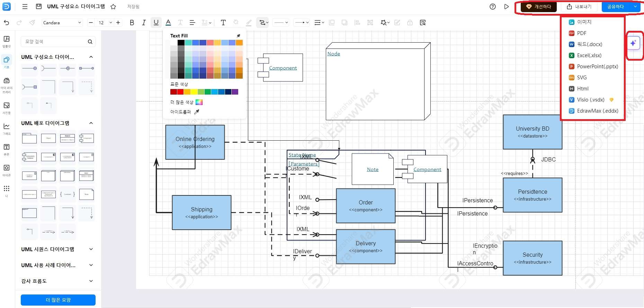Image resolution: width=644 pixels, height=308 pixels.
Task: Open text alignment options
Action: coord(192,23)
